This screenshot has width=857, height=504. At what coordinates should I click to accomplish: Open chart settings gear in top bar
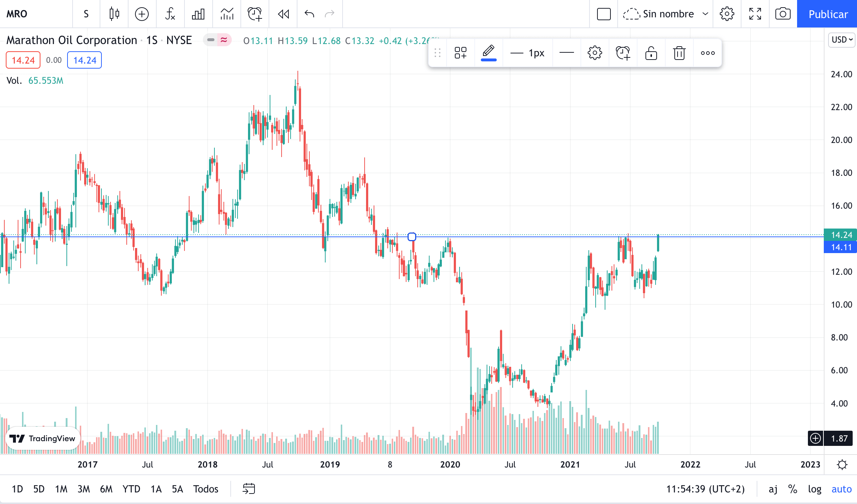point(727,14)
